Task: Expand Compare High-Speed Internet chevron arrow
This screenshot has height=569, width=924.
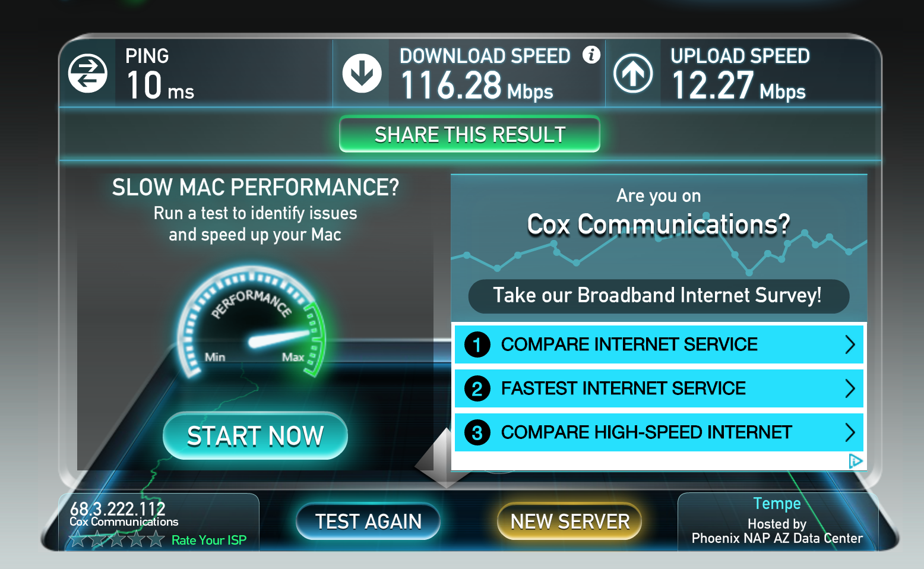Action: tap(850, 432)
